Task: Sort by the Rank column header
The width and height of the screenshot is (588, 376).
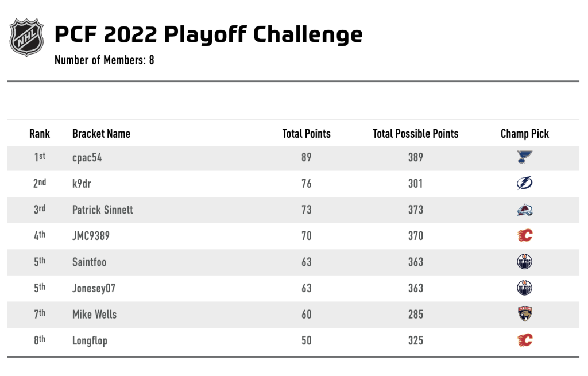Action: [40, 134]
